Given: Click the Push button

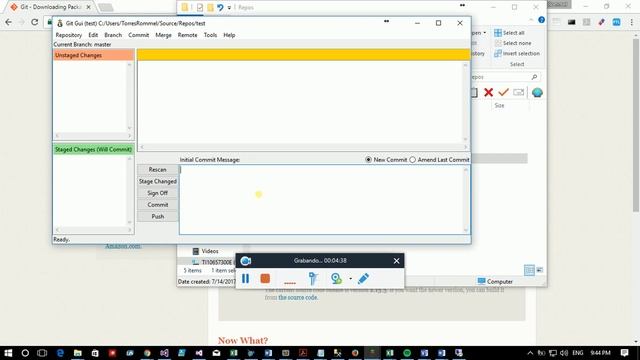Looking at the screenshot, I should tap(158, 216).
